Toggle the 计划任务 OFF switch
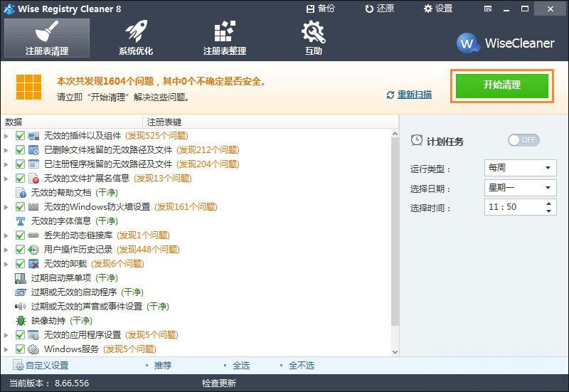Image resolution: width=569 pixels, height=392 pixels. pyautogui.click(x=523, y=140)
